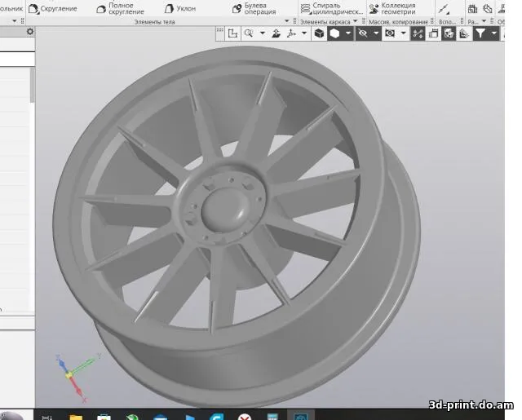
Task: Open the panel settings gear icon
Action: pos(30,32)
